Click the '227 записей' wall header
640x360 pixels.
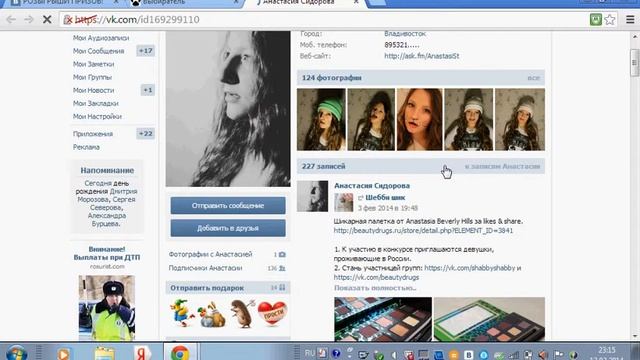pos(323,166)
